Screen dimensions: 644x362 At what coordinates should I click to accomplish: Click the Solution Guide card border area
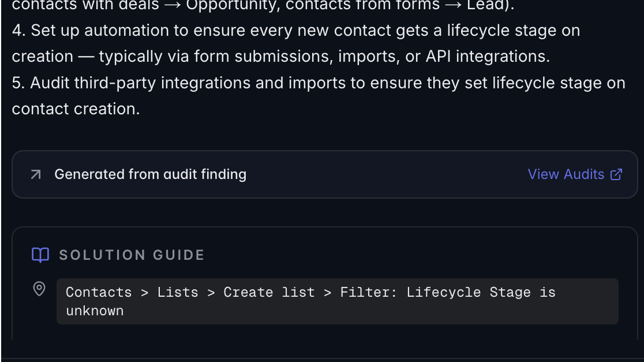point(324,228)
